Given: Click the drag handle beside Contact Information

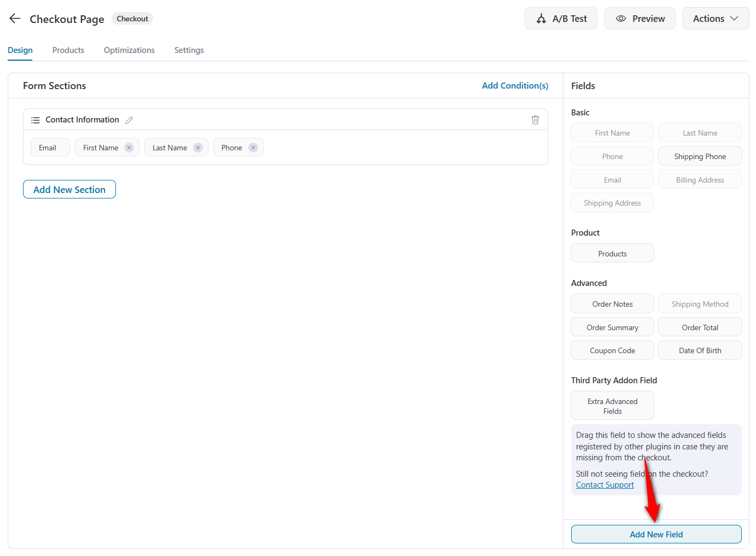Looking at the screenshot, I should pos(35,119).
